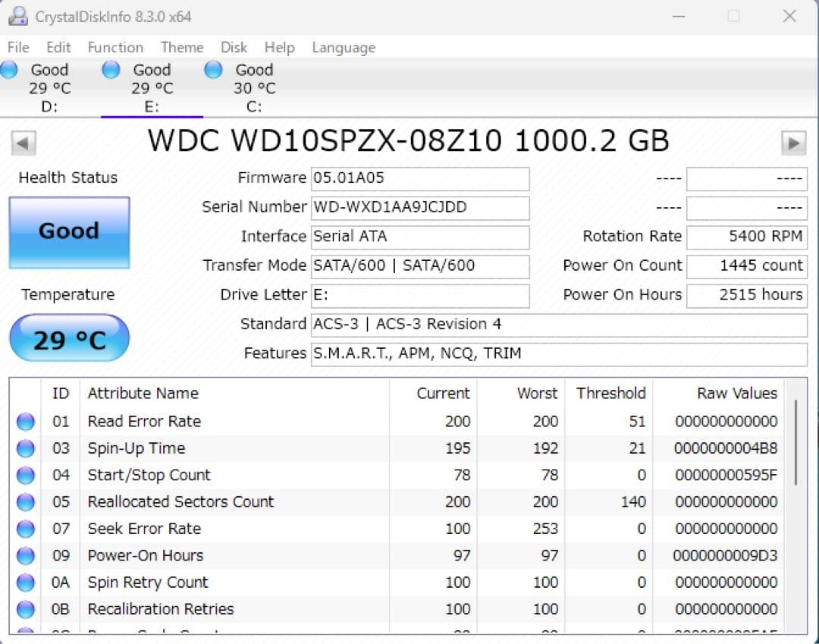Click the CrystalDiskInfo icon in the title bar

coord(17,15)
